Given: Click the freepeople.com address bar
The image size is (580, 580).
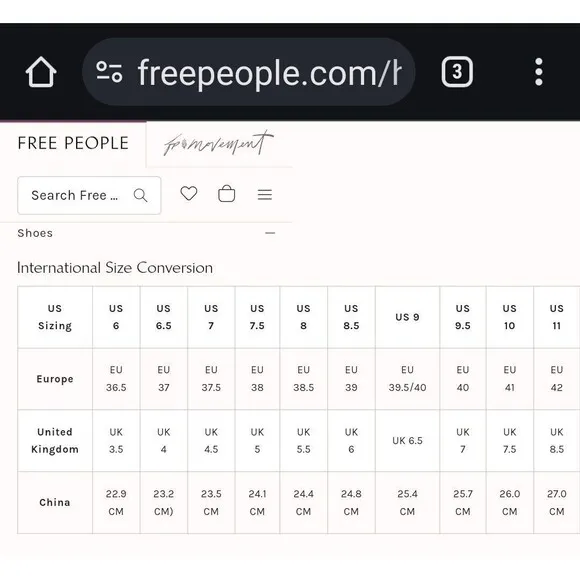Looking at the screenshot, I should pos(248,72).
